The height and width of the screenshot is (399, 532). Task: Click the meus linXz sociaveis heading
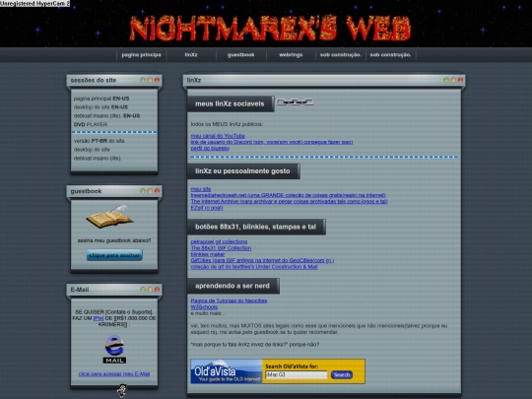tap(230, 103)
